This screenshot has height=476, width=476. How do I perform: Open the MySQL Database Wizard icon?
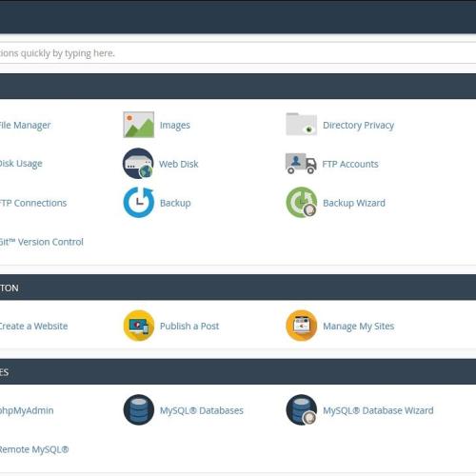302,410
